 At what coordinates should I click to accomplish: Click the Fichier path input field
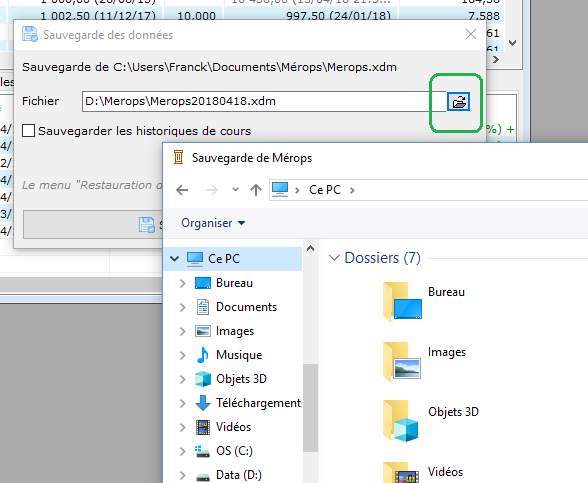(264, 101)
